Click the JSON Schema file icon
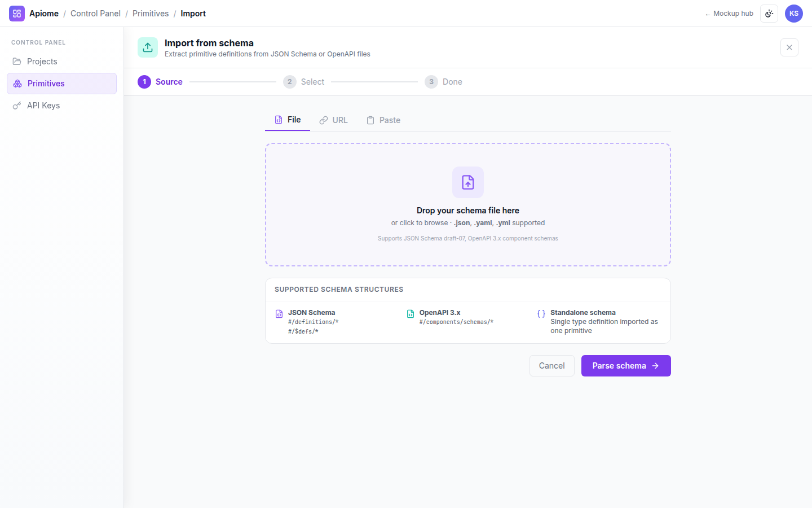 pyautogui.click(x=279, y=314)
